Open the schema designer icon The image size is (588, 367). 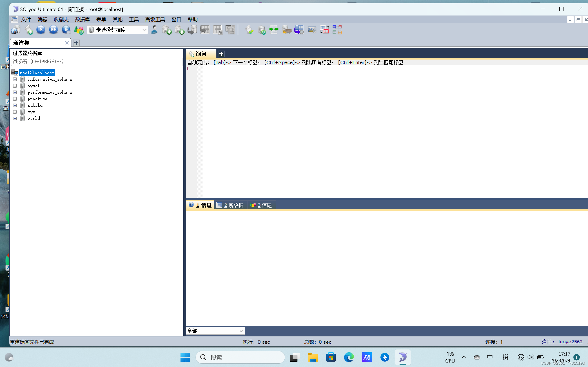point(337,30)
